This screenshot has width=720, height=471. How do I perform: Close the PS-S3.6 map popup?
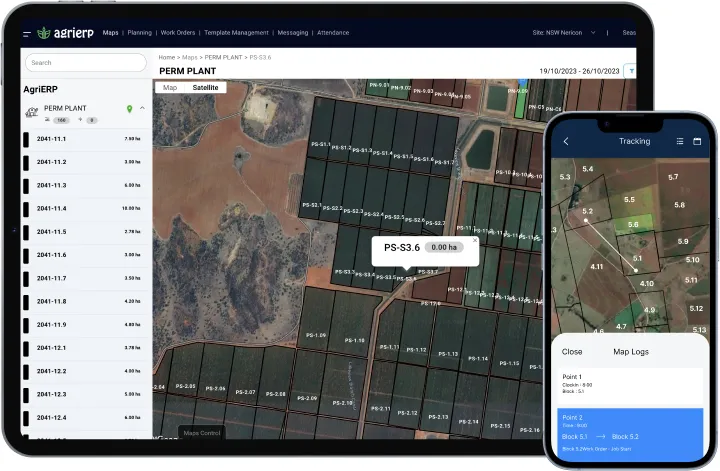click(475, 240)
